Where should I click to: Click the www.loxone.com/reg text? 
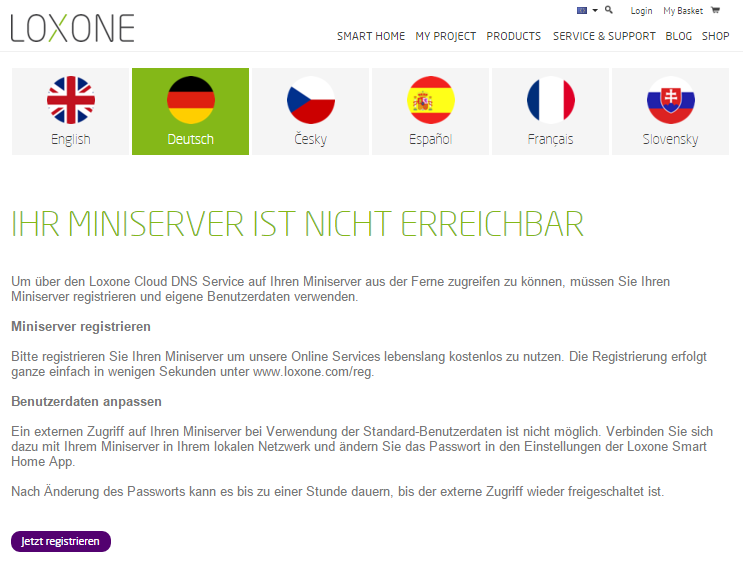(x=313, y=371)
